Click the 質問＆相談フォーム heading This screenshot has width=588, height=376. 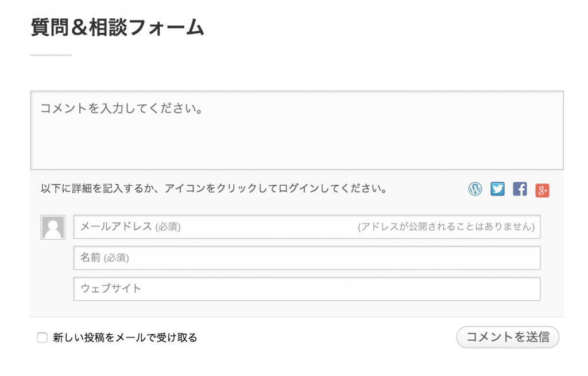pyautogui.click(x=117, y=28)
